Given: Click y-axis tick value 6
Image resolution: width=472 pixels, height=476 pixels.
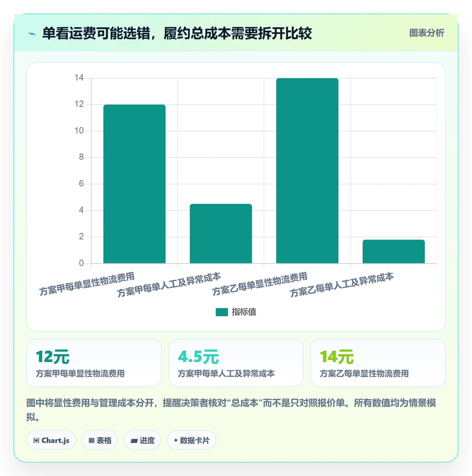Looking at the screenshot, I should tap(81, 184).
